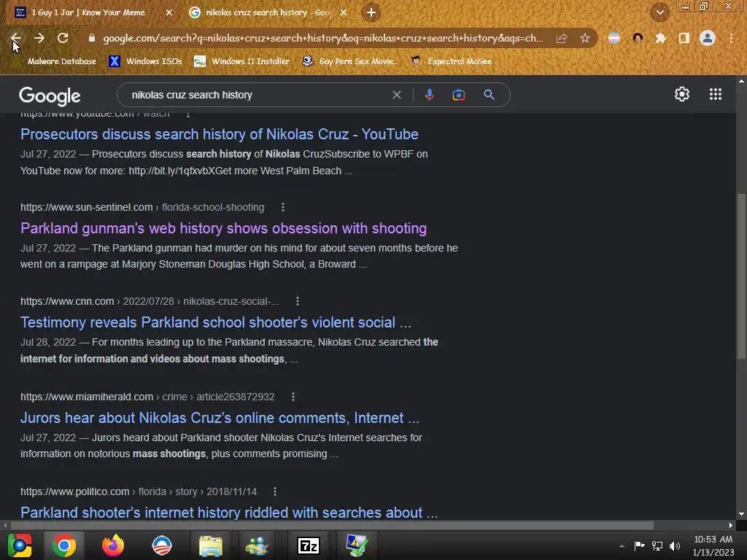
Task: Return to the Google home logo
Action: [50, 96]
